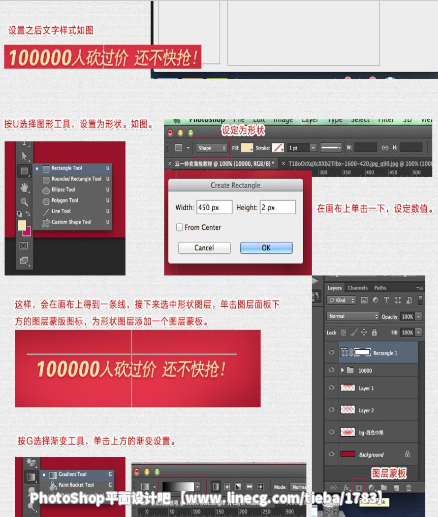The image size is (438, 517).
Task: Choose Rounded Rectangle Tool from flyout
Action: [x=73, y=179]
